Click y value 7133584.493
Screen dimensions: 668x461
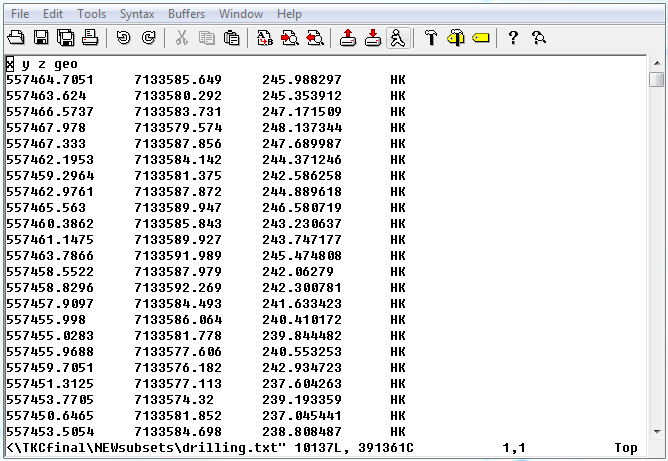[x=178, y=303]
